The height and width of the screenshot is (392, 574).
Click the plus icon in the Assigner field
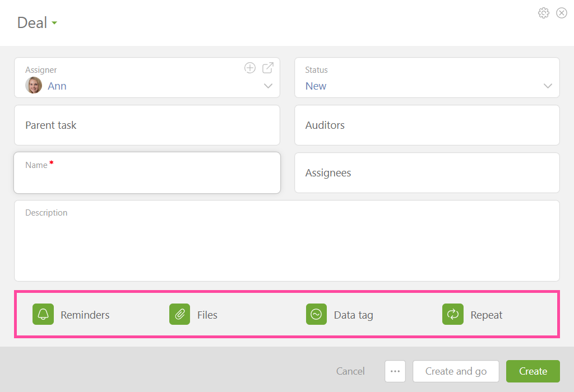click(x=250, y=68)
